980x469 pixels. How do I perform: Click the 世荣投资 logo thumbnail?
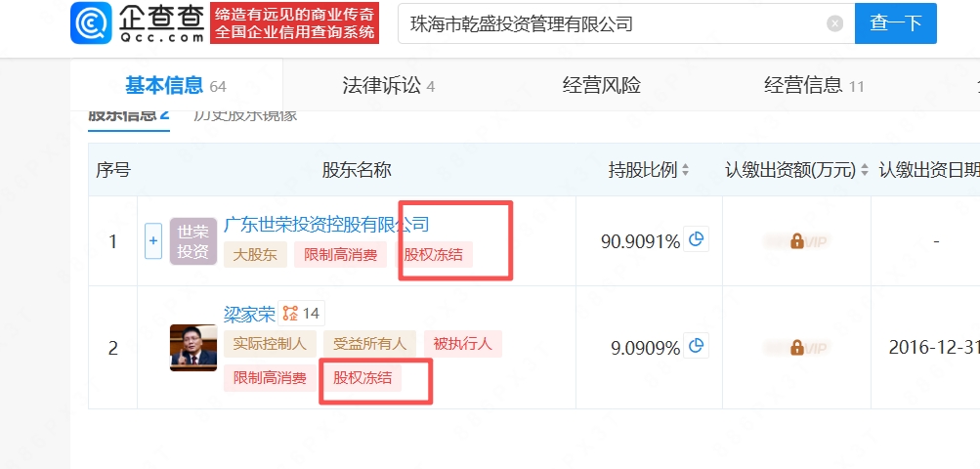(x=193, y=241)
